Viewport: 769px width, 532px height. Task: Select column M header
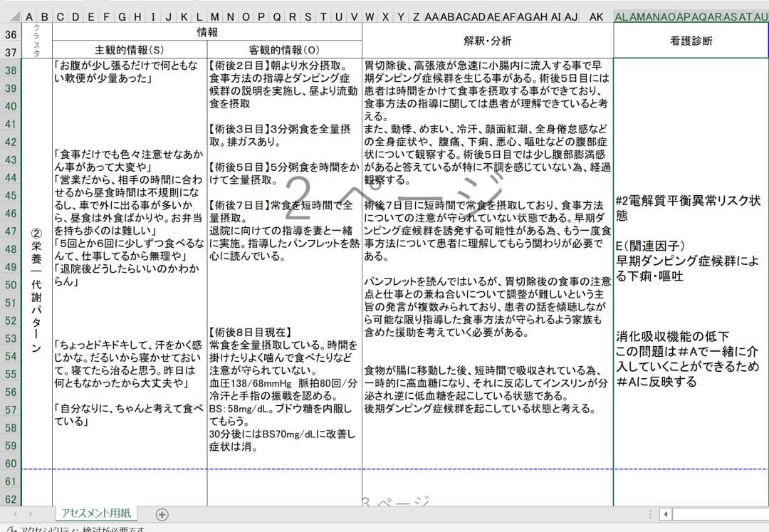(x=215, y=17)
